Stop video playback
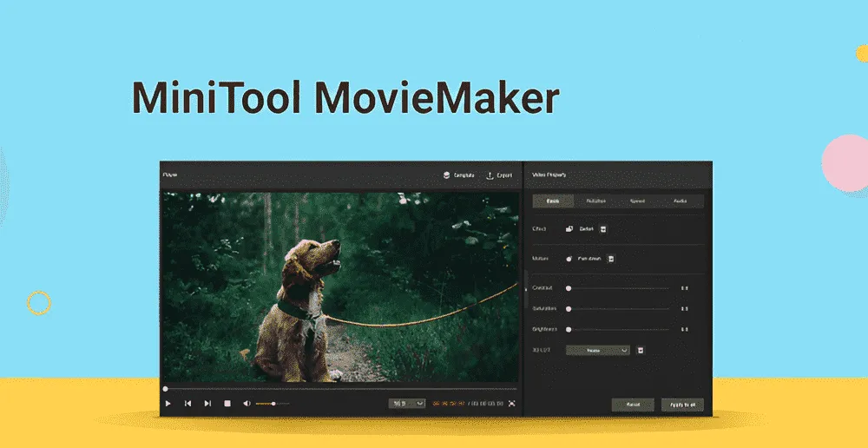Screen dimensions: 868x448 pyautogui.click(x=227, y=404)
